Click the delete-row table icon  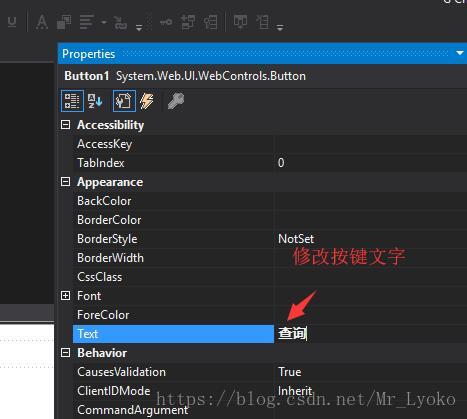(263, 22)
